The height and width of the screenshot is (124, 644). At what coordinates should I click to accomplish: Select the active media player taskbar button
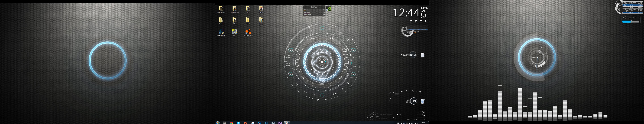click(x=287, y=123)
